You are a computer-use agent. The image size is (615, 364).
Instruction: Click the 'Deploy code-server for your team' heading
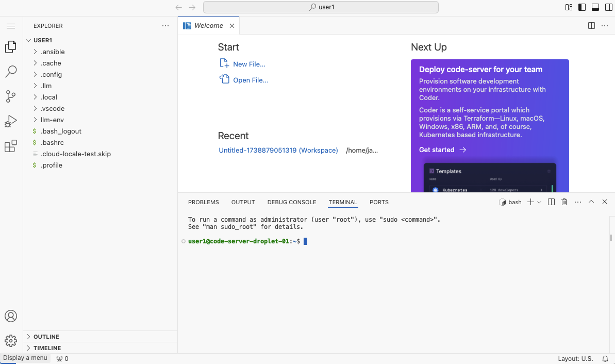(480, 70)
